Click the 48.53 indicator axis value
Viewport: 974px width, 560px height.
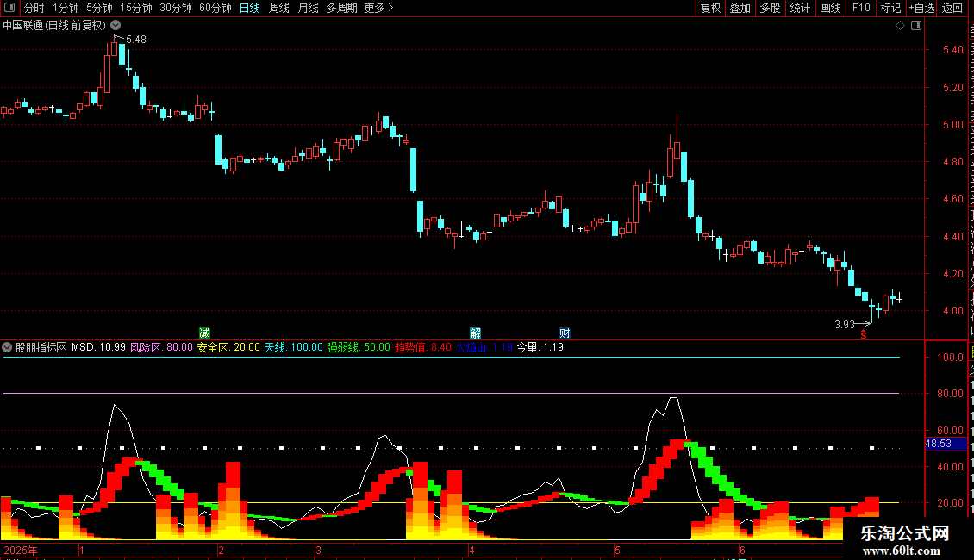[x=939, y=444]
